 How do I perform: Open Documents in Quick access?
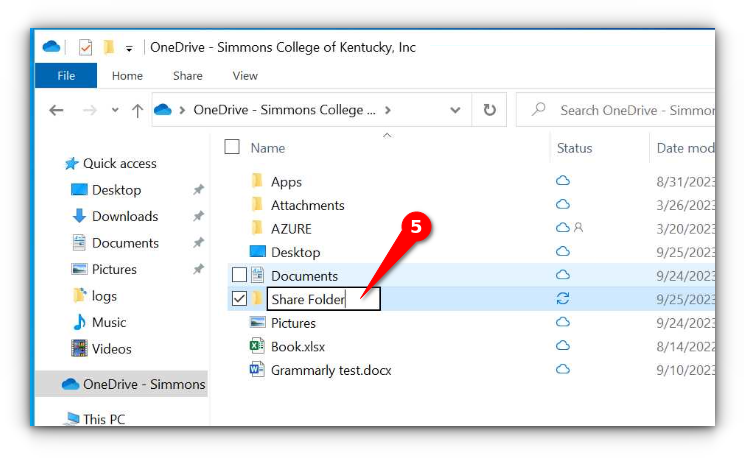(125, 243)
